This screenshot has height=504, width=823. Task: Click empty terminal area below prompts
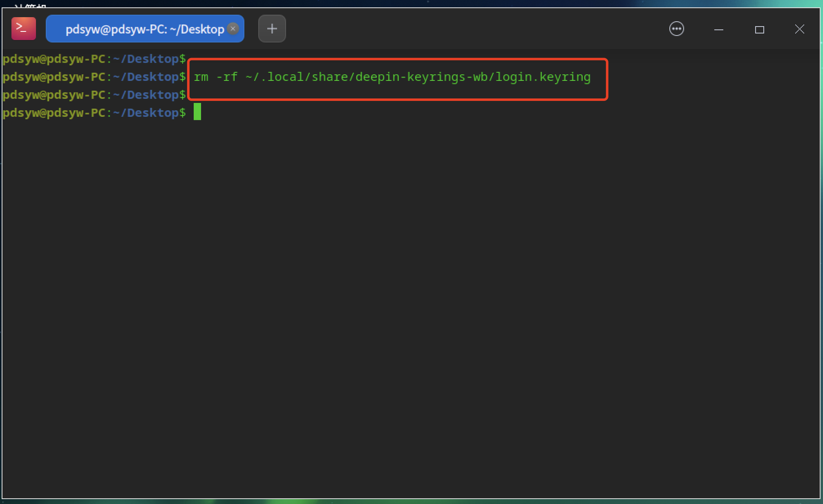click(409, 306)
